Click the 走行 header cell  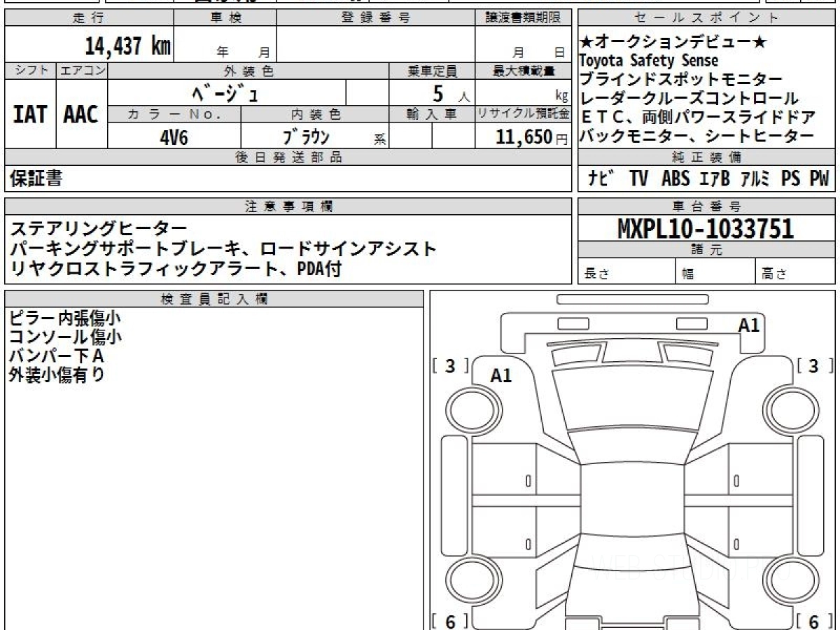click(89, 18)
